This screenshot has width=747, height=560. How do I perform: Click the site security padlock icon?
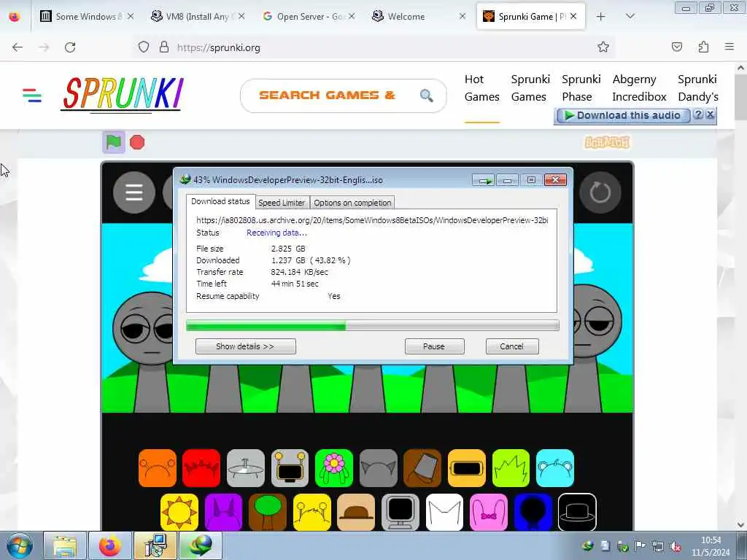[164, 47]
